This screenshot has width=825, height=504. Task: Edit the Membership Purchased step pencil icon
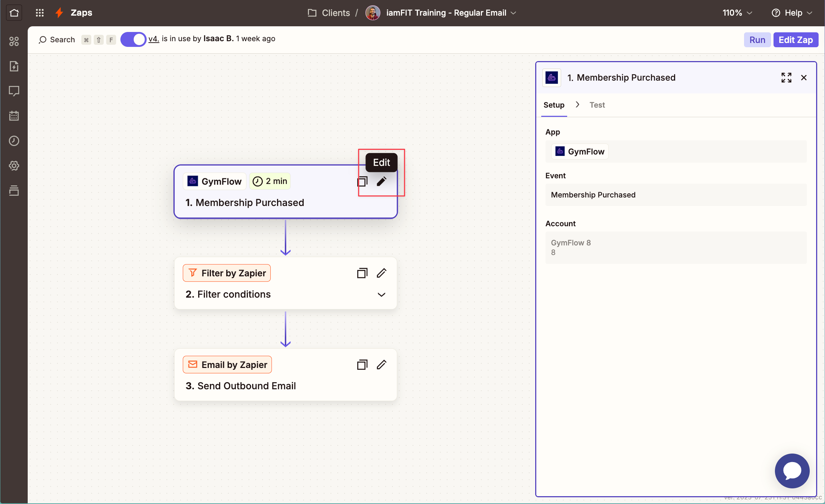pyautogui.click(x=381, y=181)
